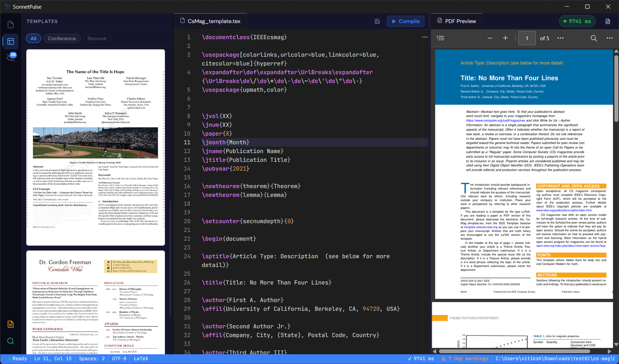Open the green search icon in sidebar
This screenshot has width=619, height=364.
pos(10,341)
